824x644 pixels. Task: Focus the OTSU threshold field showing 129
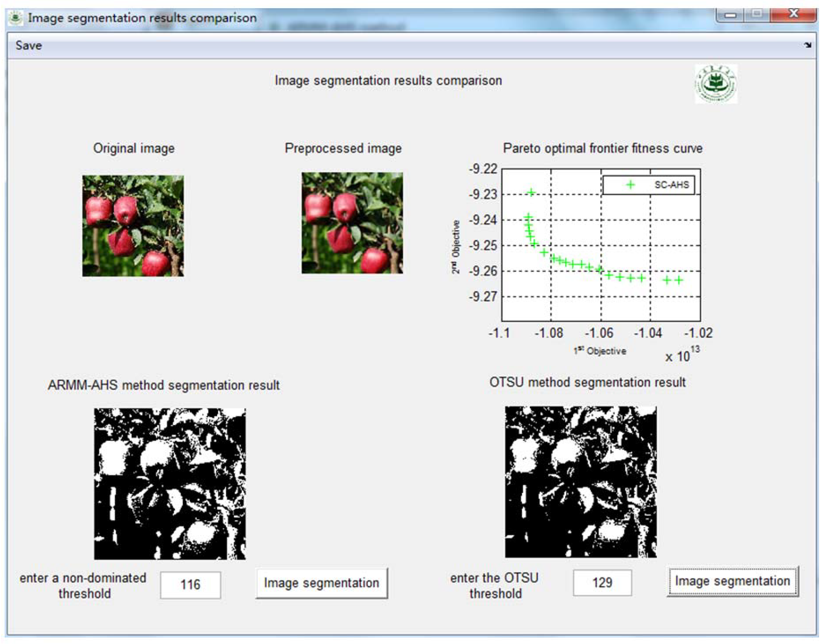coord(602,583)
